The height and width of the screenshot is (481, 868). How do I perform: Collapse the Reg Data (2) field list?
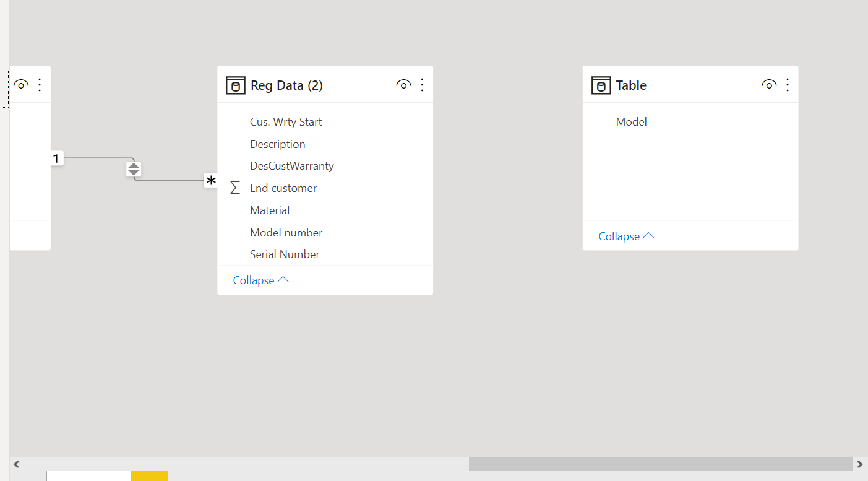pyautogui.click(x=260, y=280)
